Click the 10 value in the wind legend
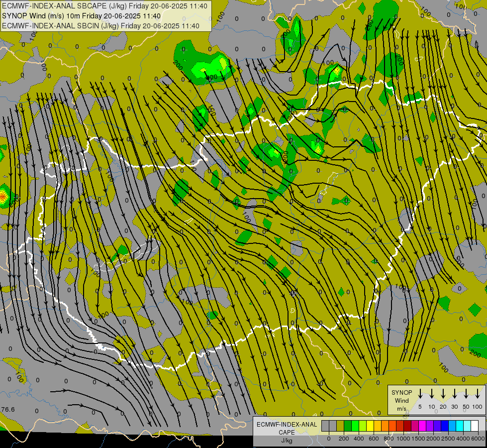The width and height of the screenshot is (487, 448). [x=432, y=407]
